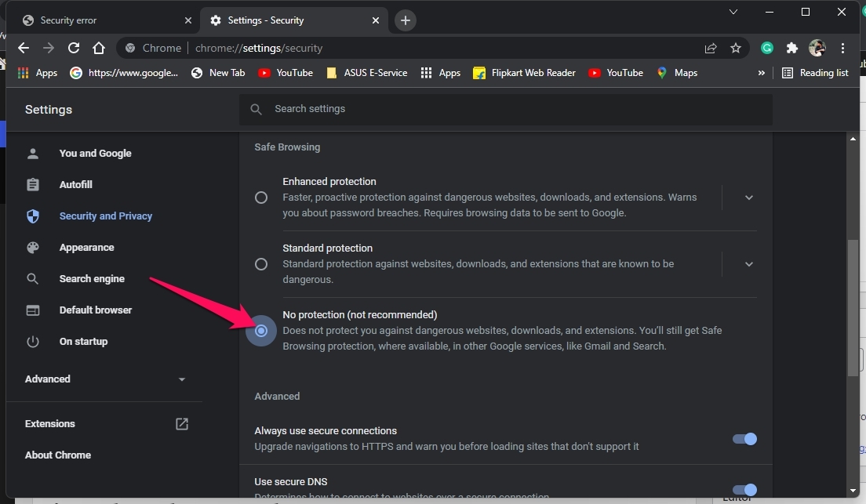Click the share page icon
The image size is (866, 504).
point(711,48)
